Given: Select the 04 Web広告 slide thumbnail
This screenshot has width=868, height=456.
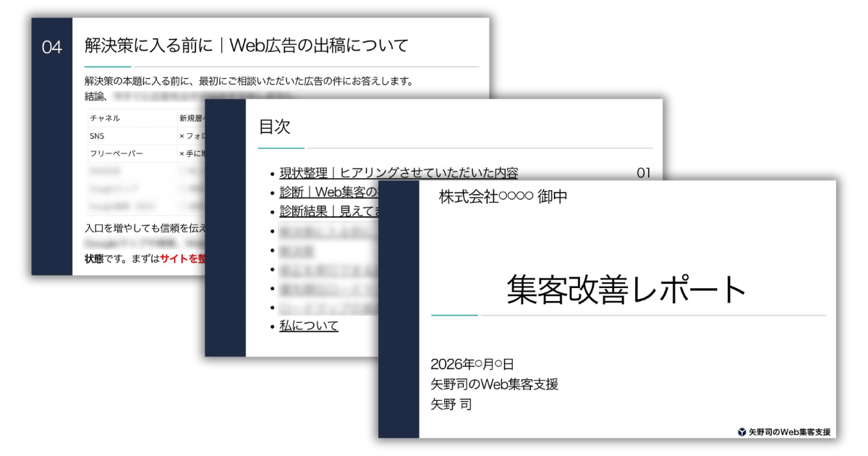Looking at the screenshot, I should click(260, 146).
